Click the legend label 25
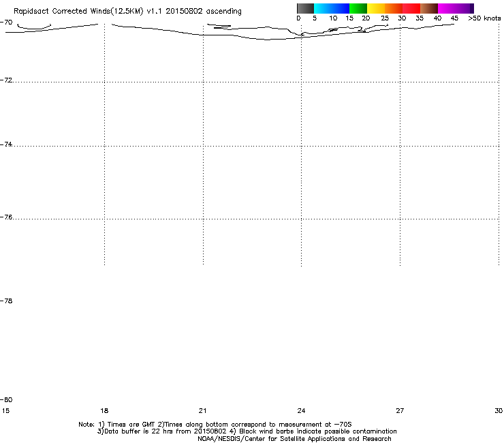This screenshot has height=443, width=504. tap(385, 18)
